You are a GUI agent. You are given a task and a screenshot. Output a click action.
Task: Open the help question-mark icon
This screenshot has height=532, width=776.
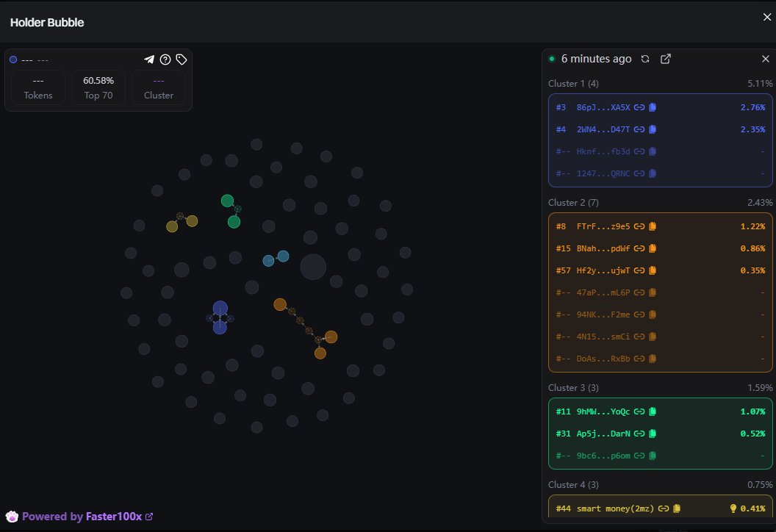click(165, 60)
